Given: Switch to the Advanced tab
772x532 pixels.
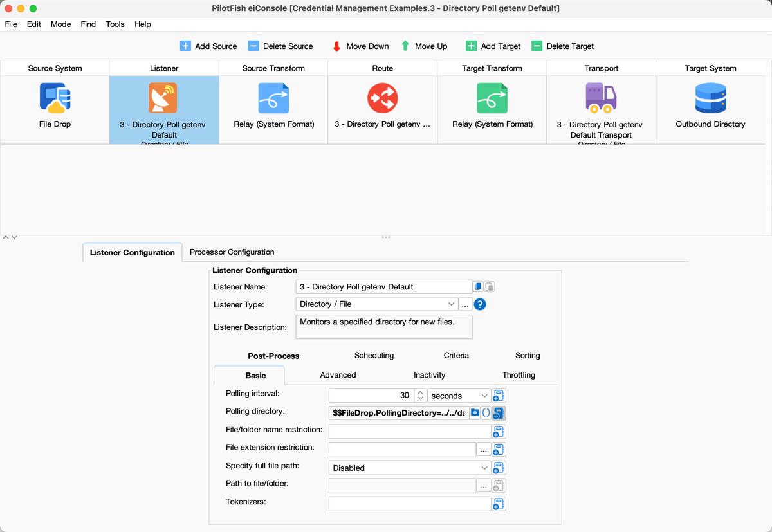Looking at the screenshot, I should click(338, 375).
